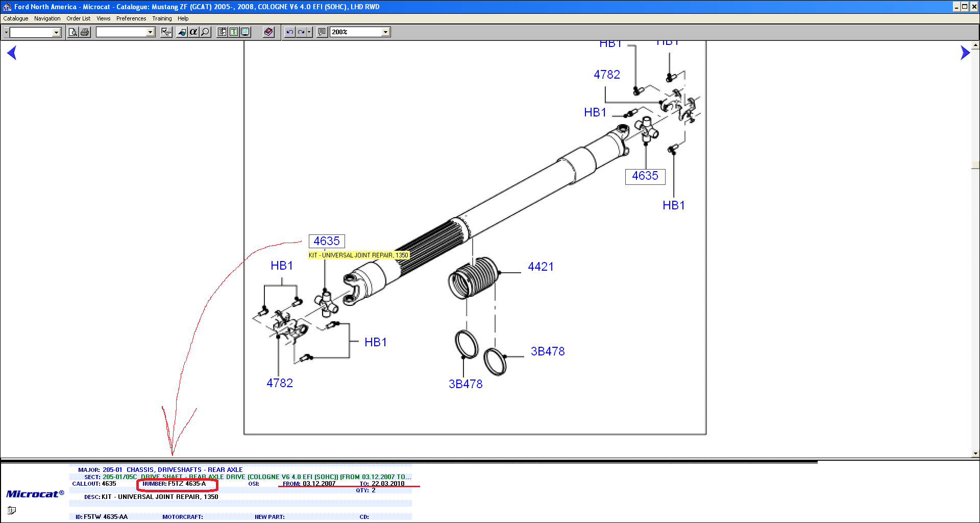Click callout 4782 at top right
980x523 pixels.
(607, 75)
